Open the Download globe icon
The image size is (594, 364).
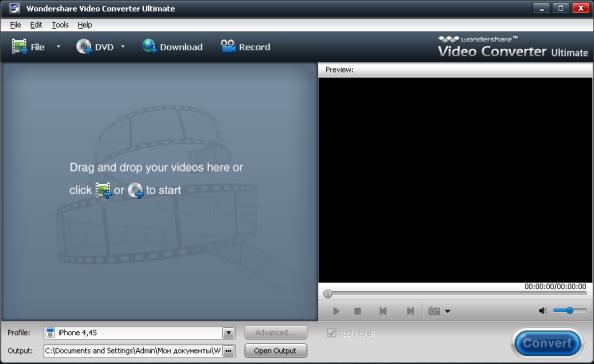point(149,46)
